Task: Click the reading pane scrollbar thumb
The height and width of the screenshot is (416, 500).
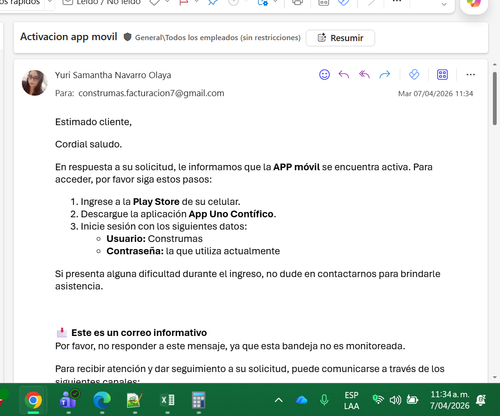Action: point(495,99)
